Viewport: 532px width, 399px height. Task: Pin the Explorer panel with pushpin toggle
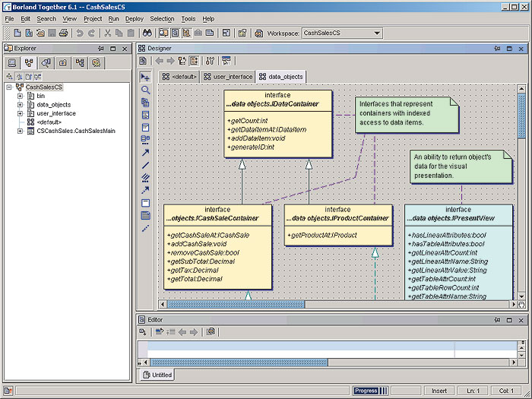pos(101,49)
